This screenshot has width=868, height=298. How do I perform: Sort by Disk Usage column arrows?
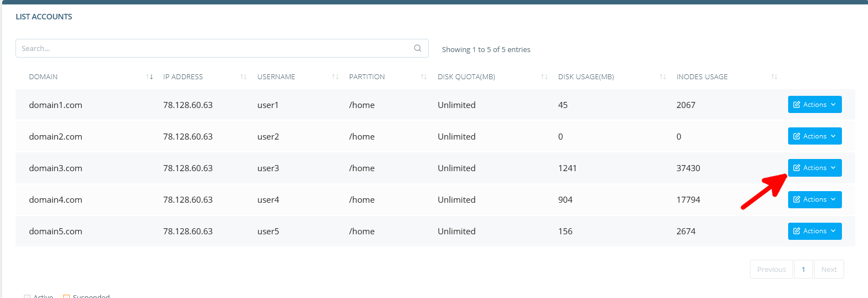663,77
